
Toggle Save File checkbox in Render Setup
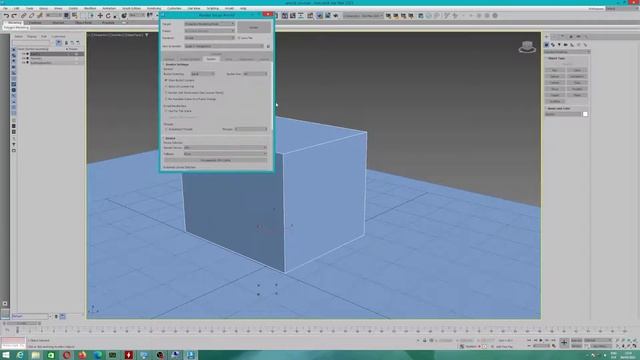pos(239,38)
